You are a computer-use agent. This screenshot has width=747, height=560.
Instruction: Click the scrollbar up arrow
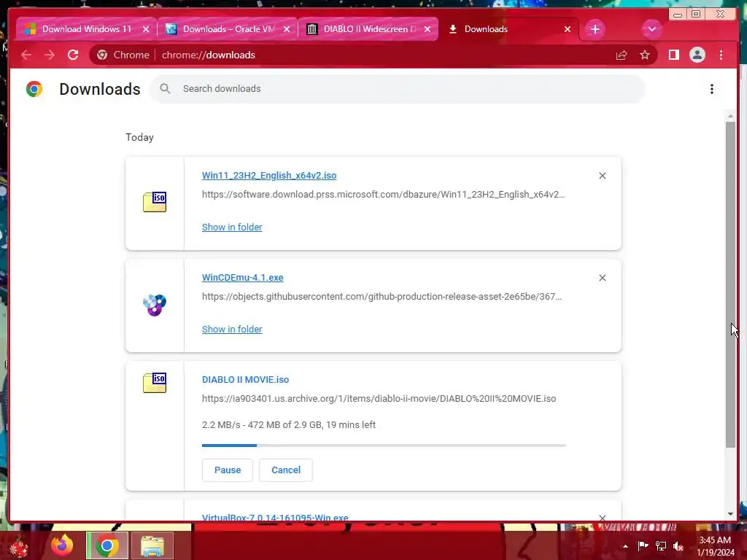[730, 116]
